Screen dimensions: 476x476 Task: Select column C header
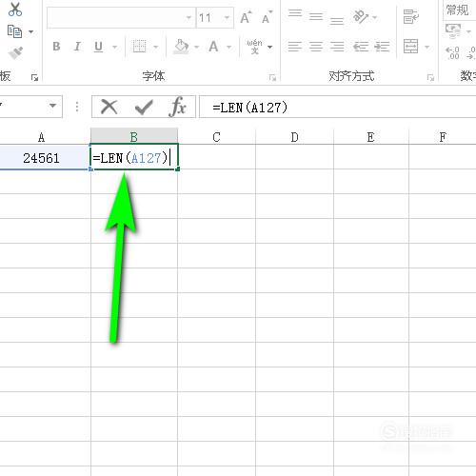216,137
